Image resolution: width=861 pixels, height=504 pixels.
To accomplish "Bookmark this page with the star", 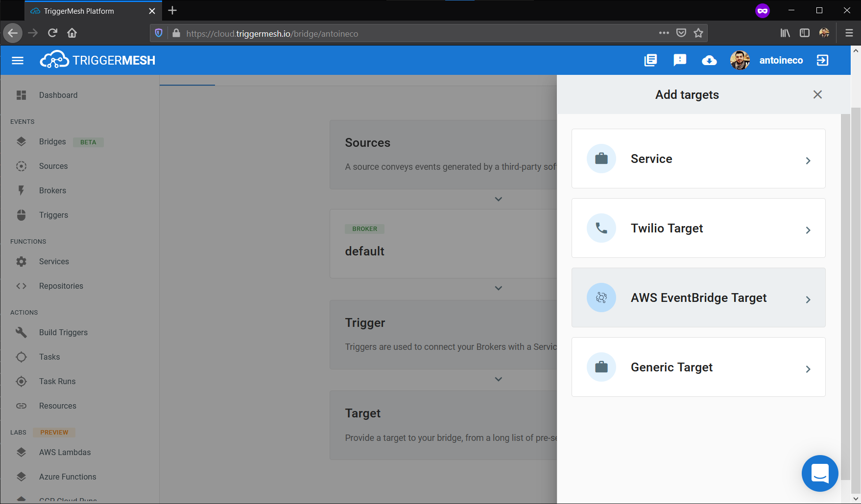I will tap(698, 33).
